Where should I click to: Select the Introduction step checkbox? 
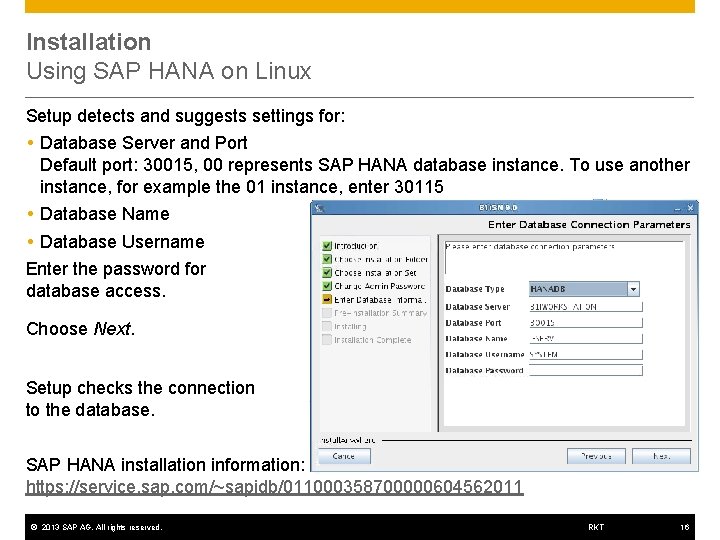[x=326, y=246]
